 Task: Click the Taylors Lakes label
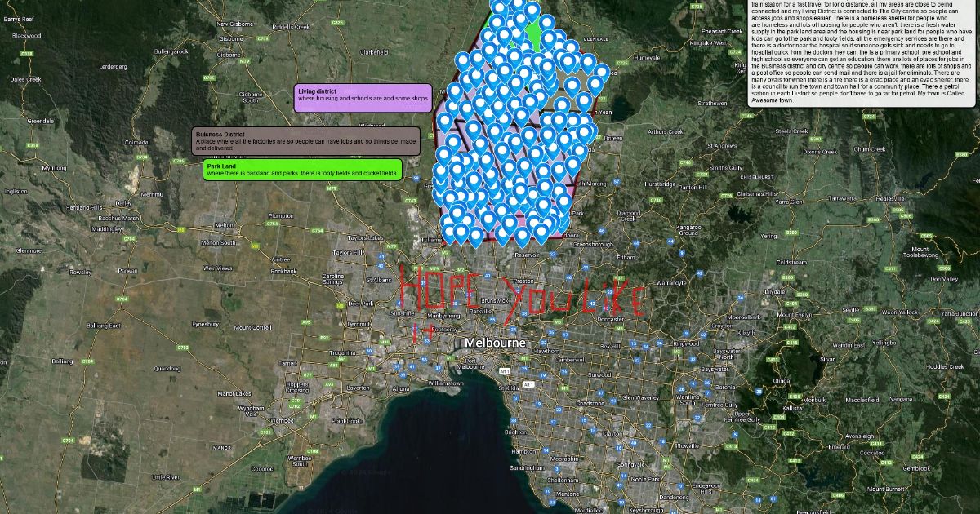point(365,237)
